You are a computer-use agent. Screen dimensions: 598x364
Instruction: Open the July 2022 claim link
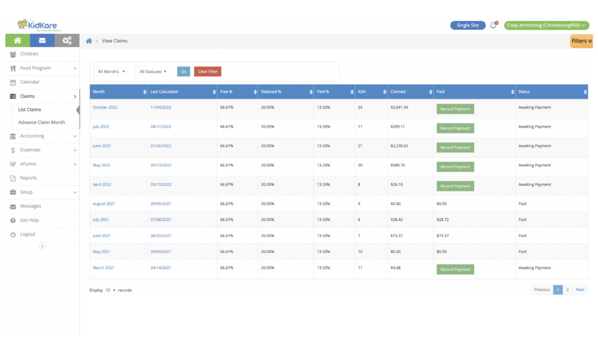coord(100,127)
